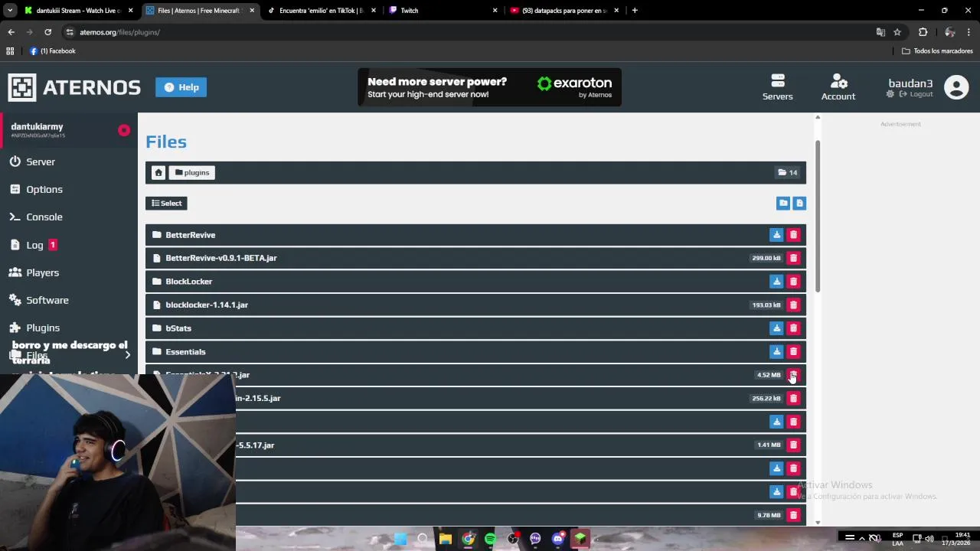Open Chrome extensions puzzle icon
This screenshot has height=551, width=980.
click(923, 32)
